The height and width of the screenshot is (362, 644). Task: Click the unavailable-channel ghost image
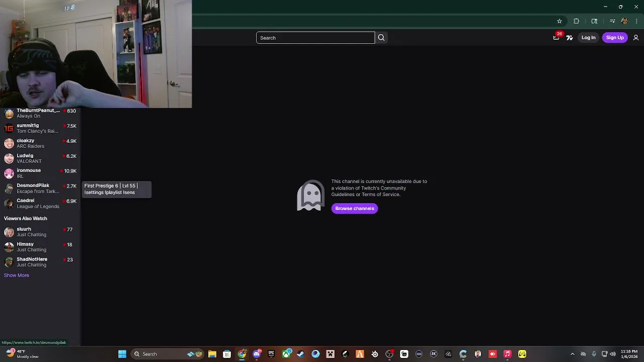pyautogui.click(x=310, y=195)
